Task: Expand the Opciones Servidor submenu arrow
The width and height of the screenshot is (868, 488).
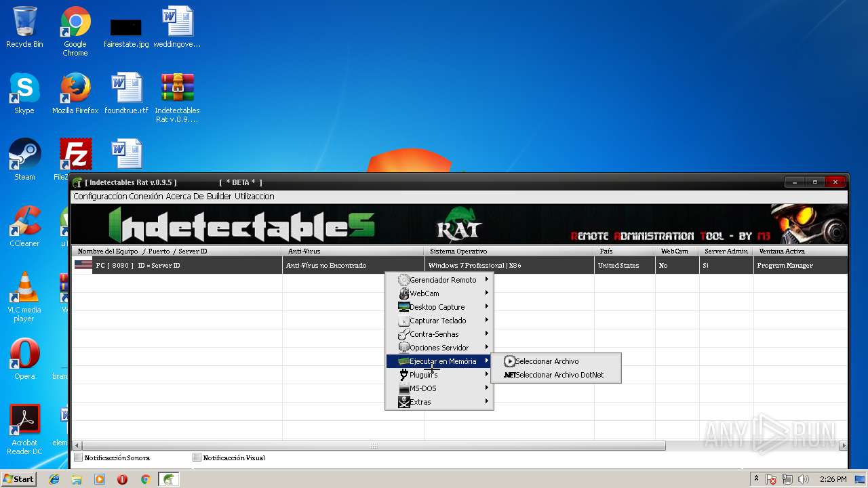Action: click(487, 348)
